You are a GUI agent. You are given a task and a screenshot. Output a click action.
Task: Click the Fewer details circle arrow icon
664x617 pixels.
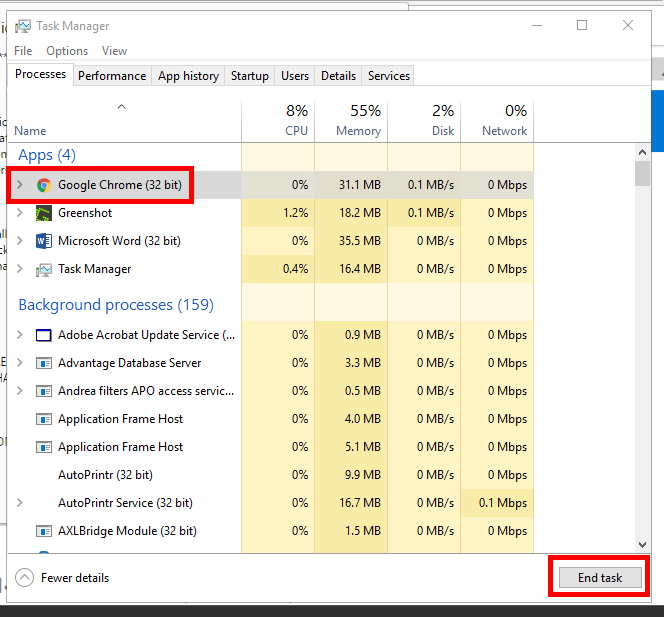pyautogui.click(x=25, y=578)
